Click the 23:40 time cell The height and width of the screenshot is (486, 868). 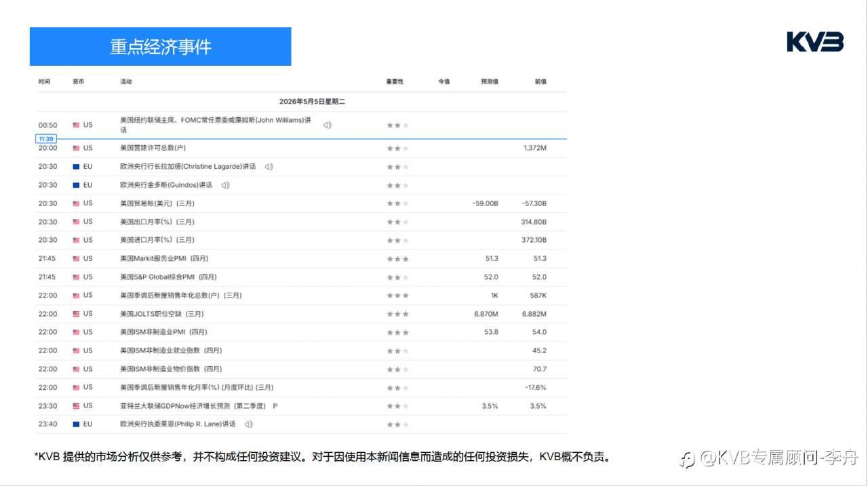tap(47, 424)
